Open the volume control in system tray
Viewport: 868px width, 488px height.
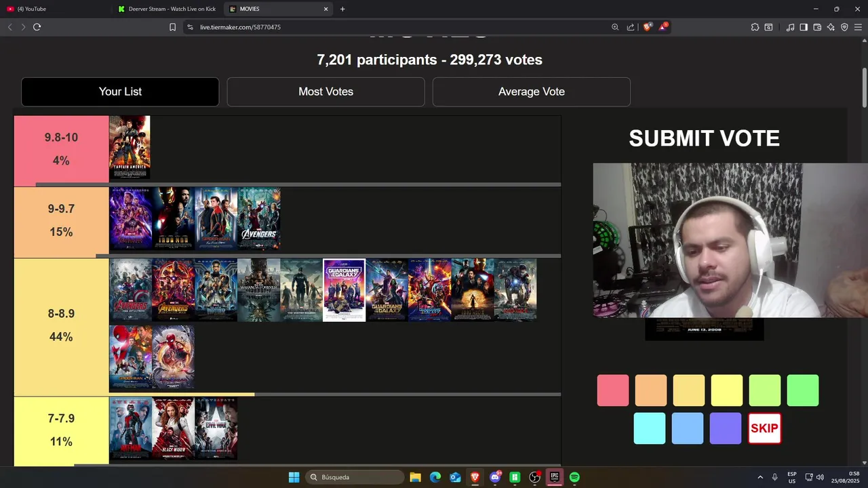[x=820, y=477]
